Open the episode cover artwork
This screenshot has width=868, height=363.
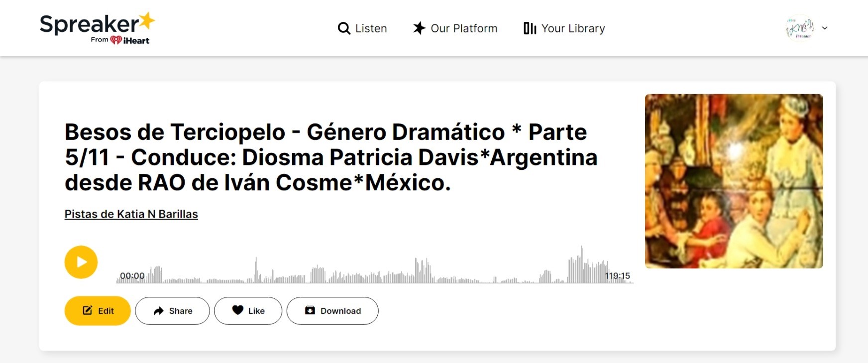[734, 181]
